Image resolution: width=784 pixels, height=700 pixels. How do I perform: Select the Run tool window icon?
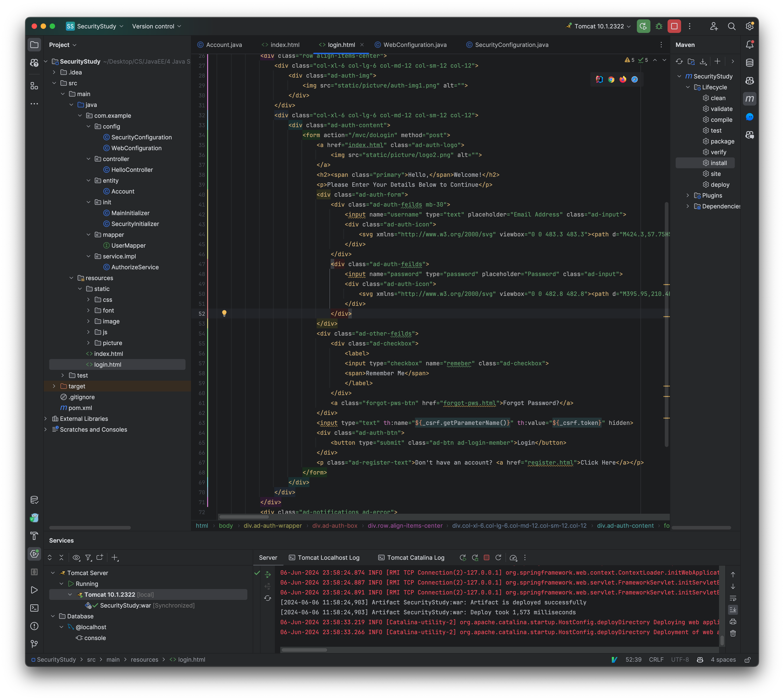(34, 590)
